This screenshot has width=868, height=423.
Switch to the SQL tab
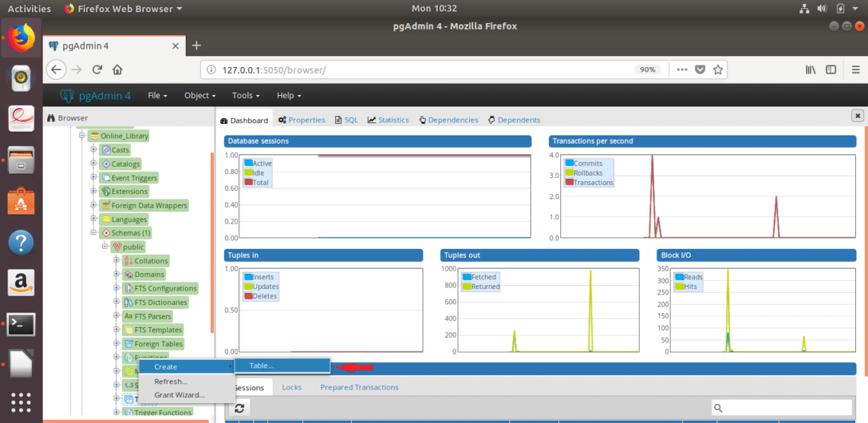[x=346, y=120]
